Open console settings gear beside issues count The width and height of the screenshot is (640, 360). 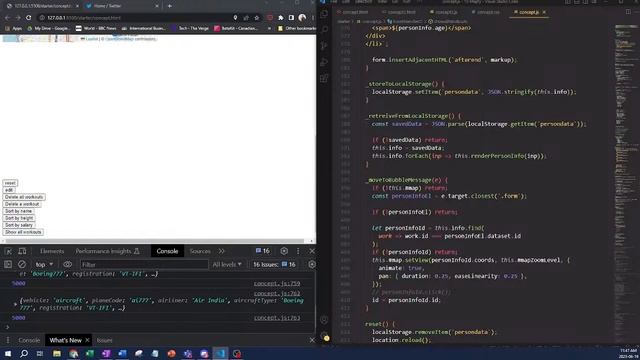pyautogui.click(x=312, y=264)
